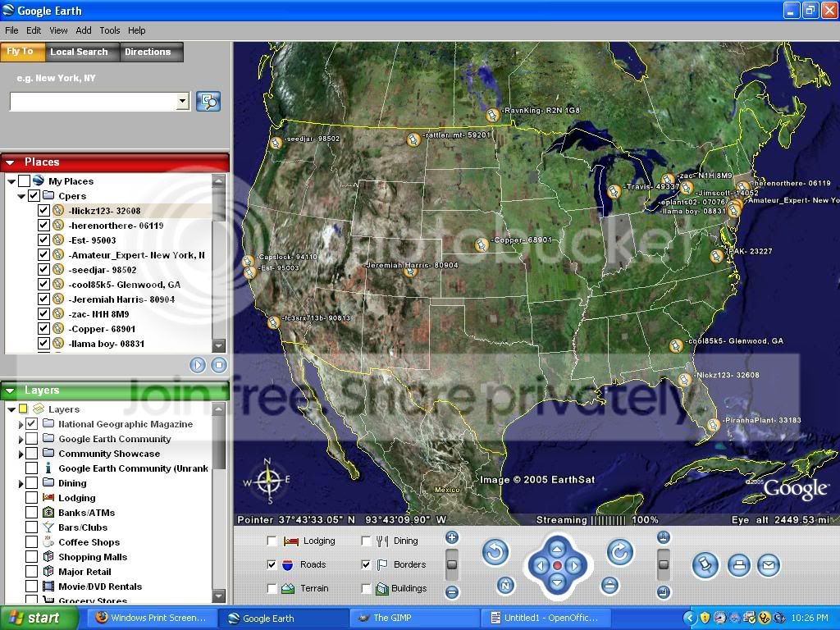This screenshot has height=630, width=840.
Task: Open Untitled1 OpenOffice taskbar button
Action: coord(546,618)
